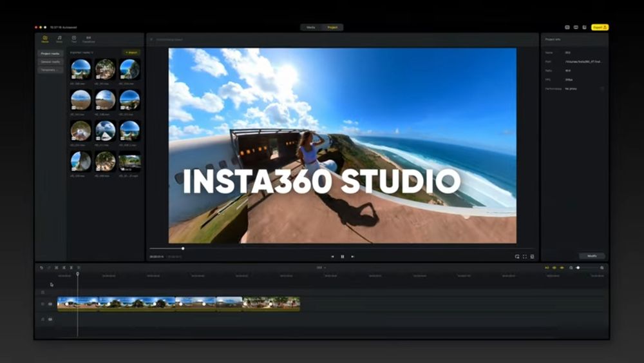
Task: Select the last clip with trees in the timeline
Action: click(x=271, y=304)
